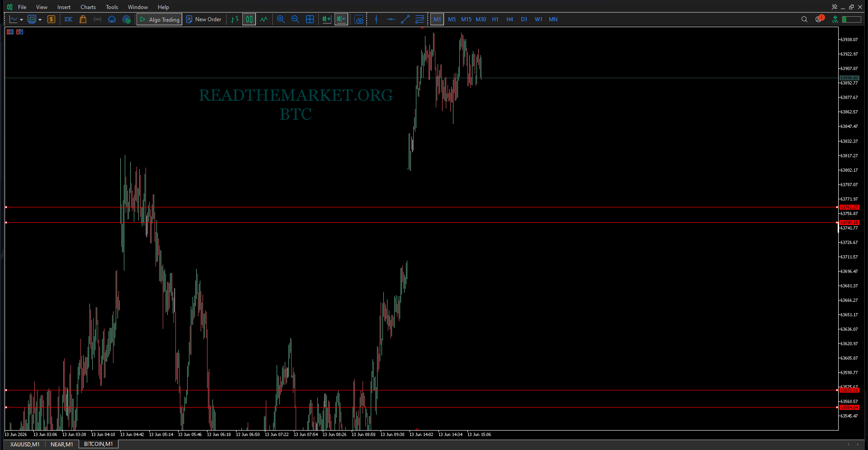Select the BITCOIN,M1 chart tab
Viewport: 868px width, 450px height.
[x=99, y=444]
